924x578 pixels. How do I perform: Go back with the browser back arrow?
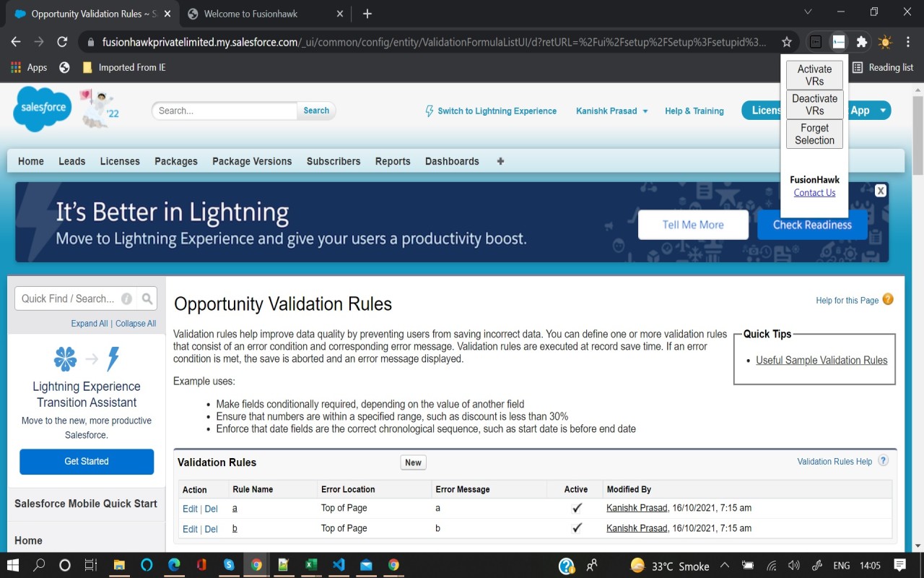(16, 42)
